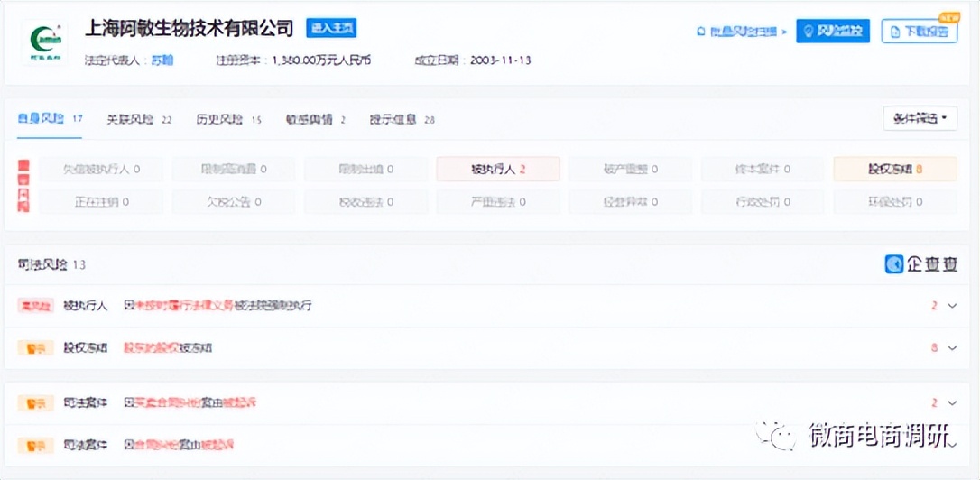The width and height of the screenshot is (980, 480).
Task: Click the 严重违法 0 filter box
Action: (498, 202)
